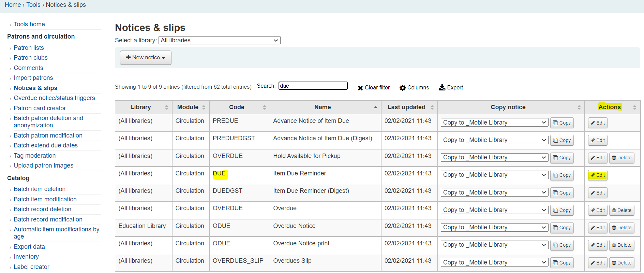Open Copy to library dropdown for PREDUEDGST
The image size is (644, 273).
[x=494, y=140]
